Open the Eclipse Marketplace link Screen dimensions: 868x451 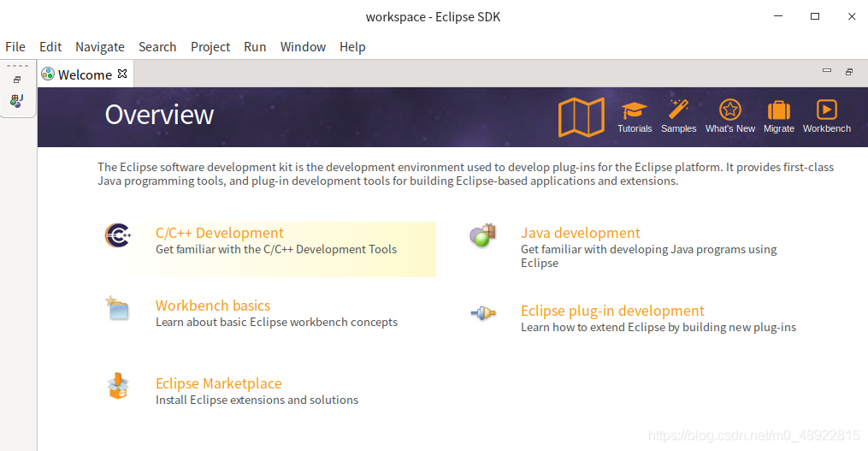219,383
